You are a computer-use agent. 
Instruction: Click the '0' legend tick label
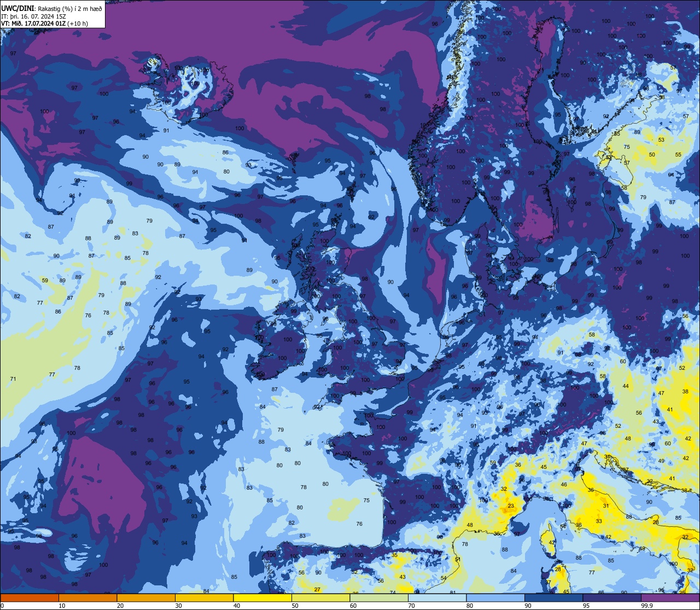pyautogui.click(x=2, y=606)
